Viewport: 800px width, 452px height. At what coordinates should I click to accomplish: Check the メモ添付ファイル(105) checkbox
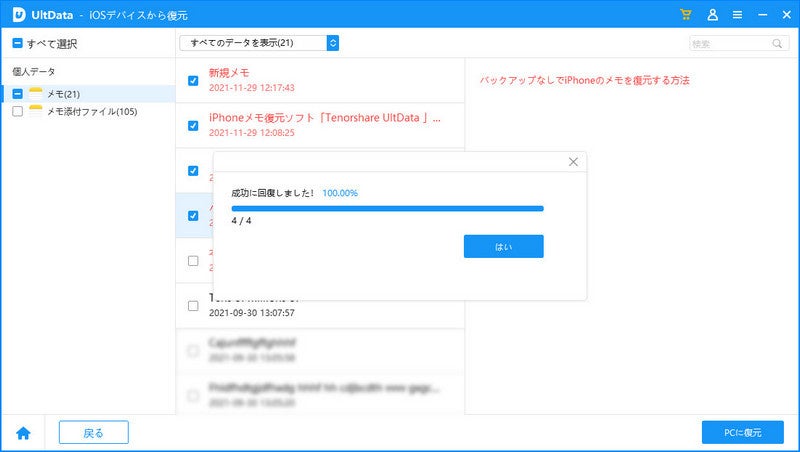17,111
